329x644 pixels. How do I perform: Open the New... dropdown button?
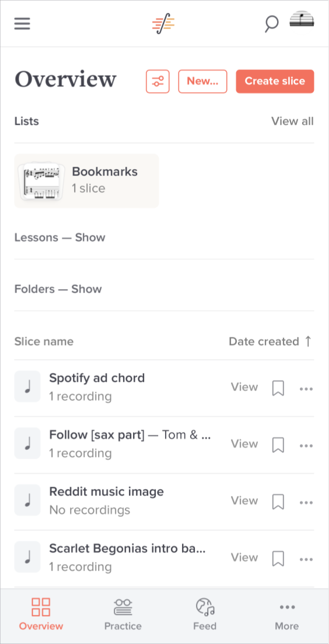pos(203,82)
